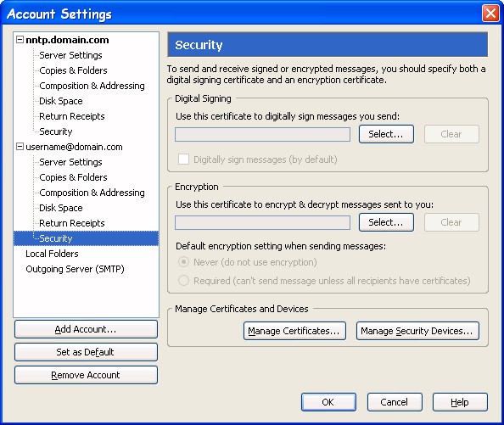Image resolution: width=504 pixels, height=425 pixels.
Task: Check Digitally sign messages by default
Action: coord(183,159)
